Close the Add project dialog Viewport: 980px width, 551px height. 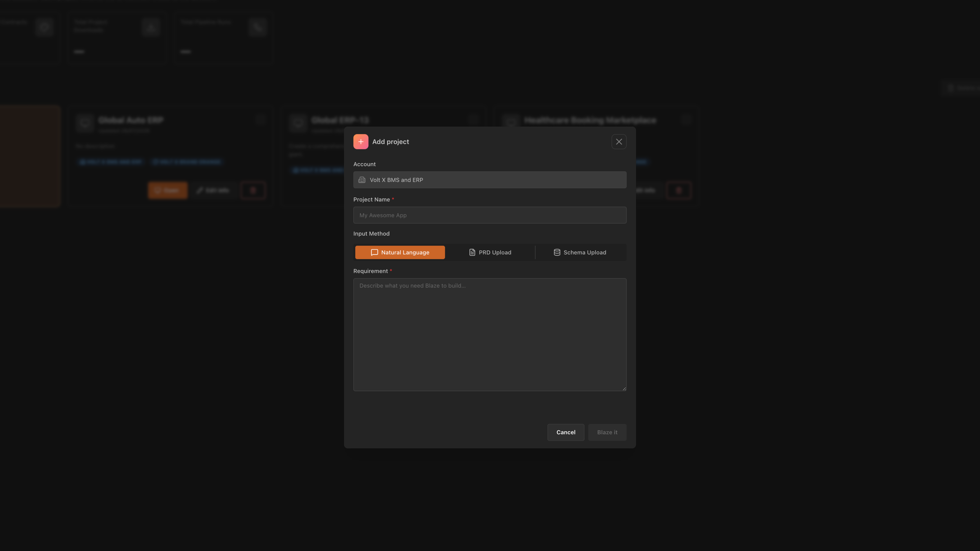tap(619, 141)
